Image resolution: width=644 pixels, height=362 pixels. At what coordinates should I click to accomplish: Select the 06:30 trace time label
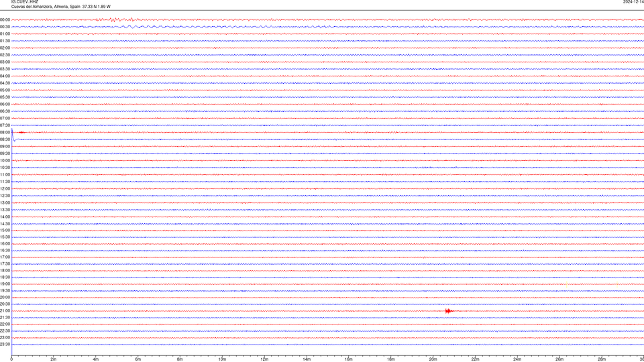(5, 111)
